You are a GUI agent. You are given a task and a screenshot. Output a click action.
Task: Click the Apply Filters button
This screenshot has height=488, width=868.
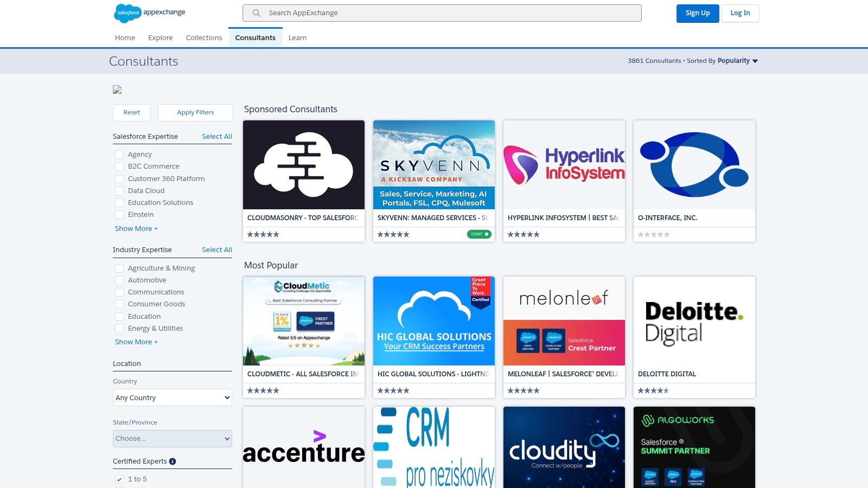195,112
